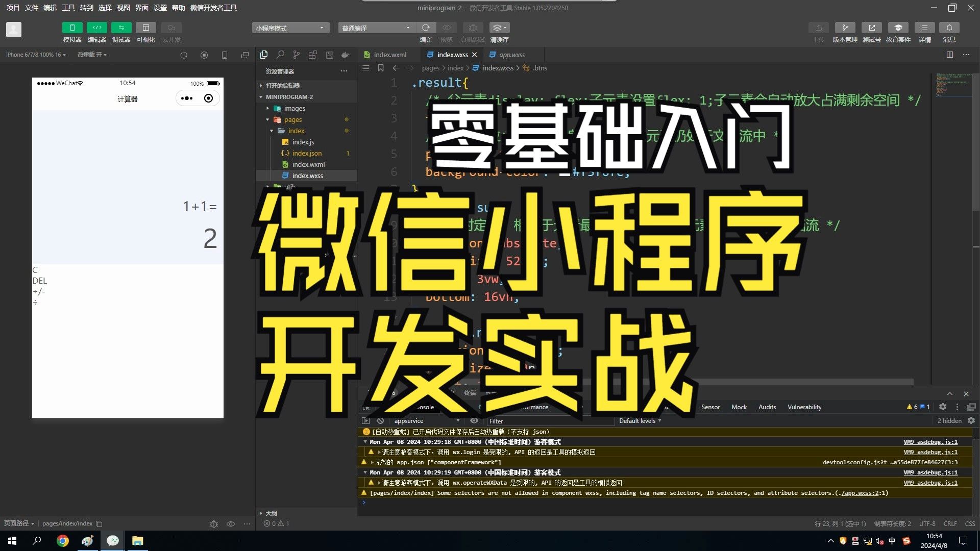Open the source control branch icon
Viewport: 980px width, 551px height.
click(x=297, y=55)
